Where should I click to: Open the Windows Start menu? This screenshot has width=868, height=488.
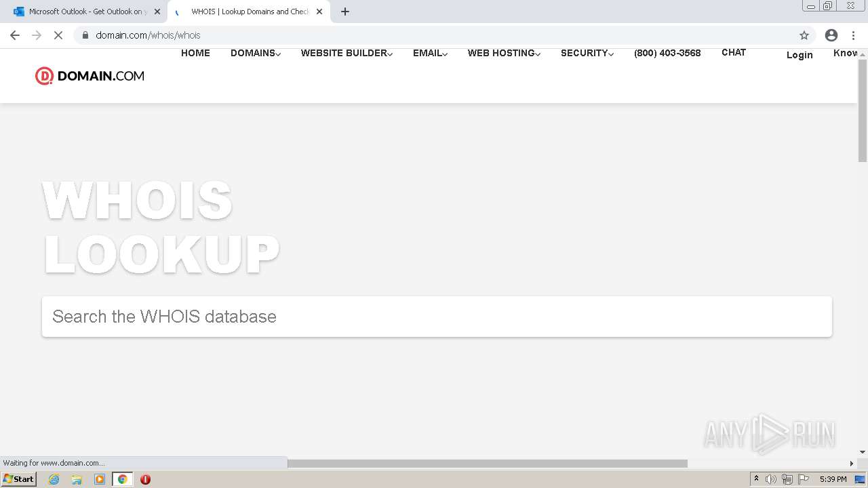pyautogui.click(x=19, y=479)
